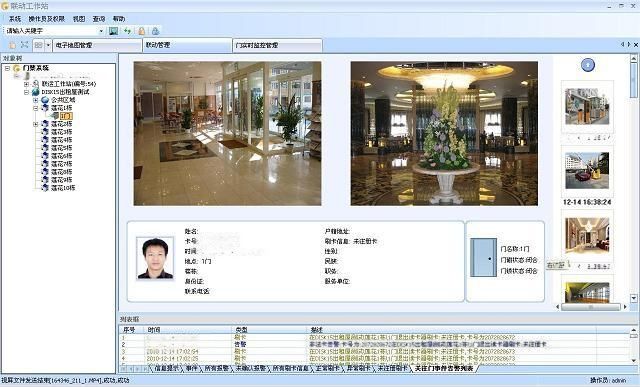Switch to the 所有报警 bottom tab
This screenshot has width=640, height=387.
pos(216,368)
